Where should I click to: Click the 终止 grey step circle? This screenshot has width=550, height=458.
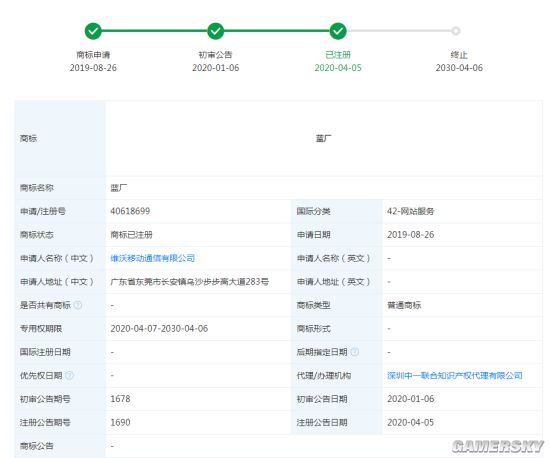click(x=456, y=31)
